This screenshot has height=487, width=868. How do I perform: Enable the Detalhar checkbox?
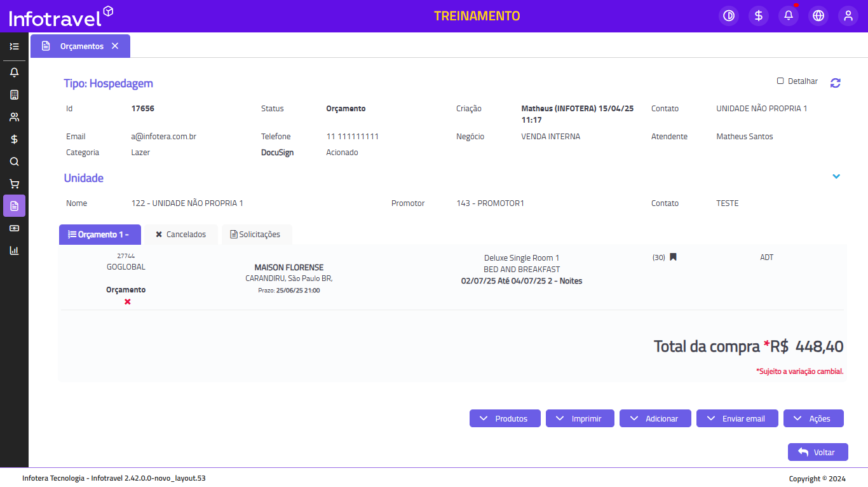click(x=780, y=81)
